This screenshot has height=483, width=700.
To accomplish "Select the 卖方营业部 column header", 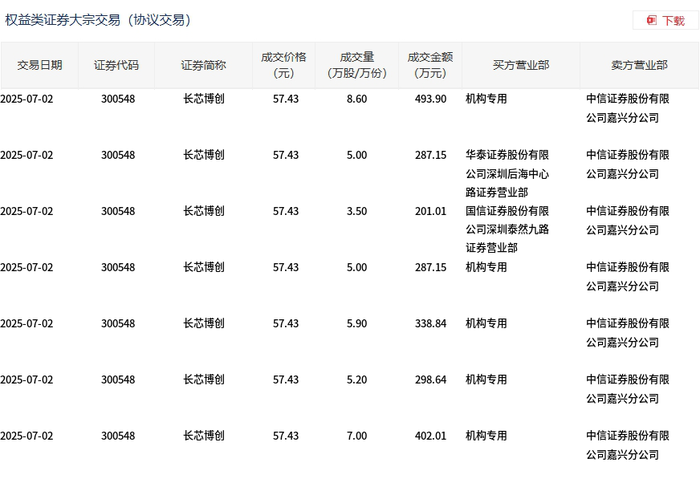I will [639, 65].
